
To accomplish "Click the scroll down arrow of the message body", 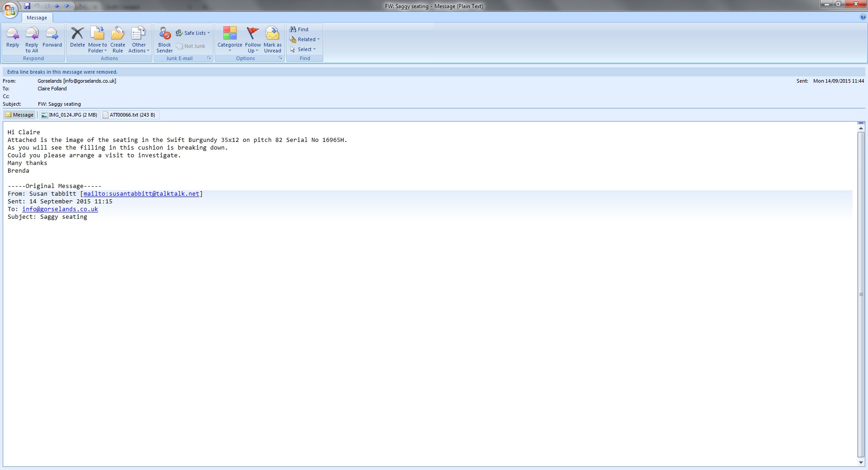I will coord(861,463).
